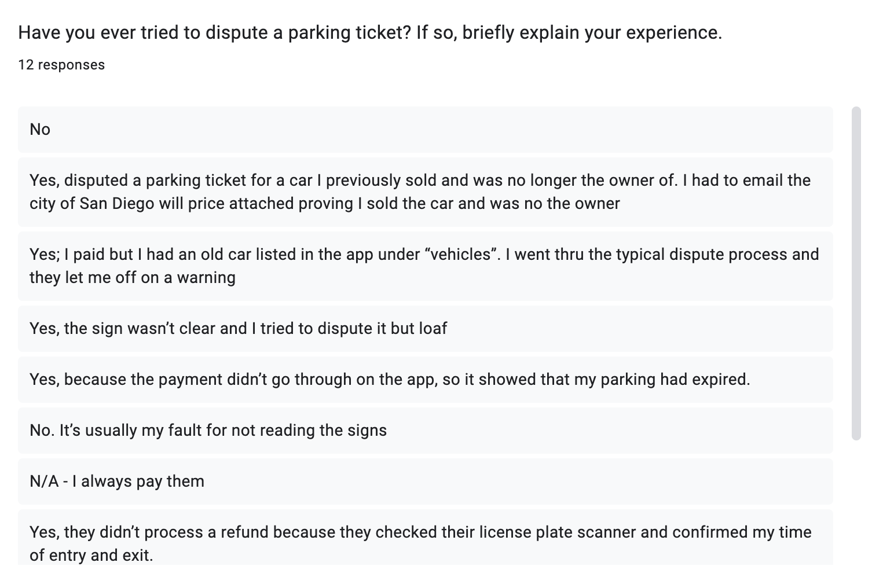Click the scrollbar thumb of the responses list
The image size is (872, 588).
pyautogui.click(x=856, y=272)
